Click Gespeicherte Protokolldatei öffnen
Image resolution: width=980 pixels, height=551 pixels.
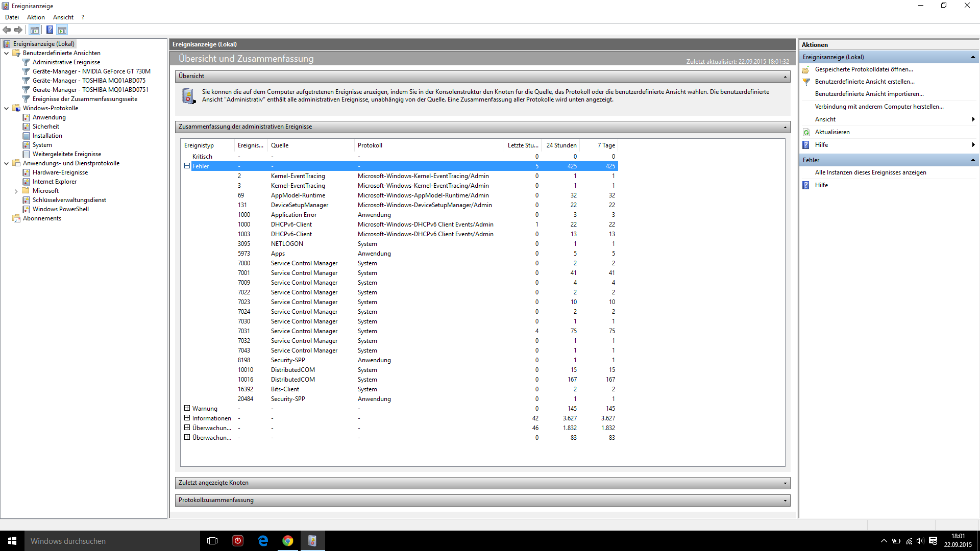click(x=864, y=69)
